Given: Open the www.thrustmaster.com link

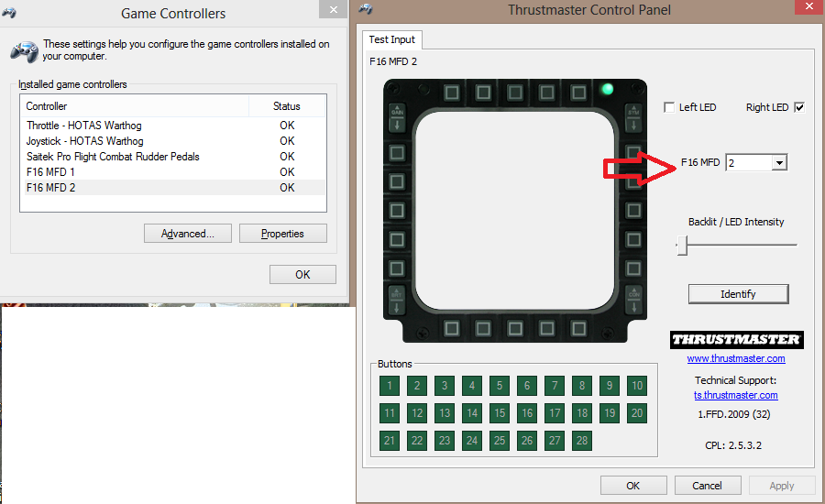Looking at the screenshot, I should [735, 358].
